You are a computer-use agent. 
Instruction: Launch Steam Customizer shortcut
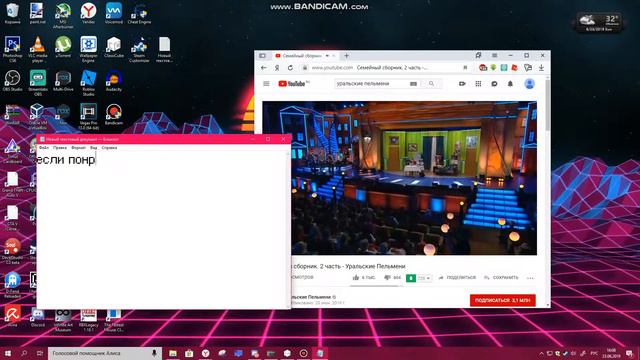(139, 49)
